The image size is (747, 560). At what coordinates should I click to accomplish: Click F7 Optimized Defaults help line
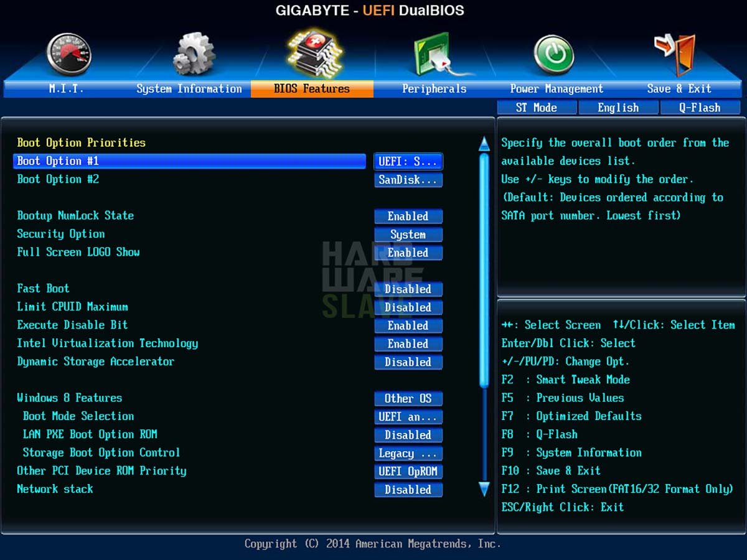(571, 416)
